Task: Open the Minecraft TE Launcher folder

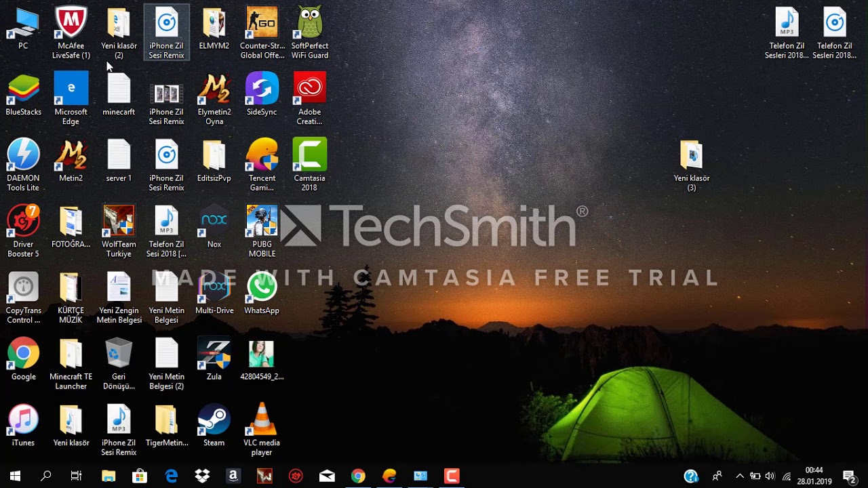Action: click(71, 364)
